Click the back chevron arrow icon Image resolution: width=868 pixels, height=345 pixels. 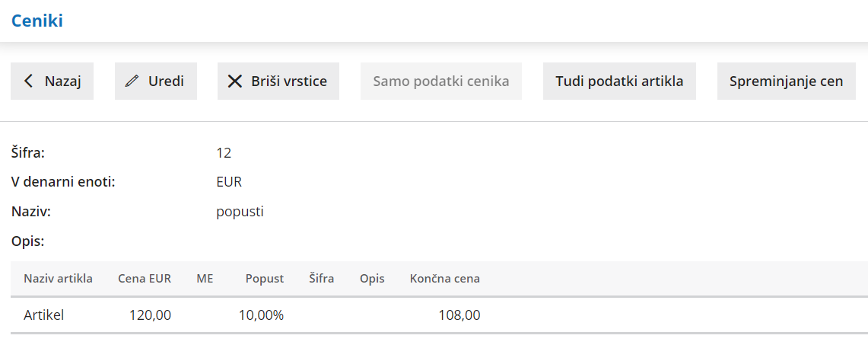point(29,81)
